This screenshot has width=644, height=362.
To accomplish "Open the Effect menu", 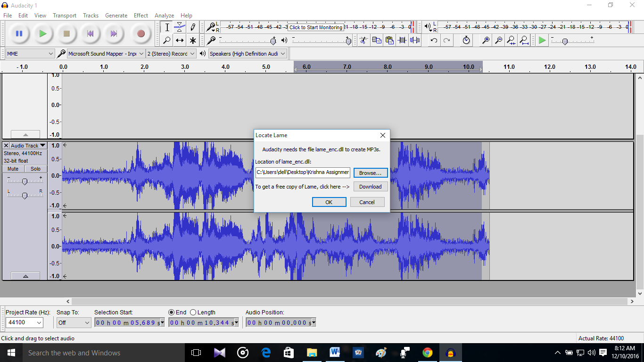I will coord(141,16).
